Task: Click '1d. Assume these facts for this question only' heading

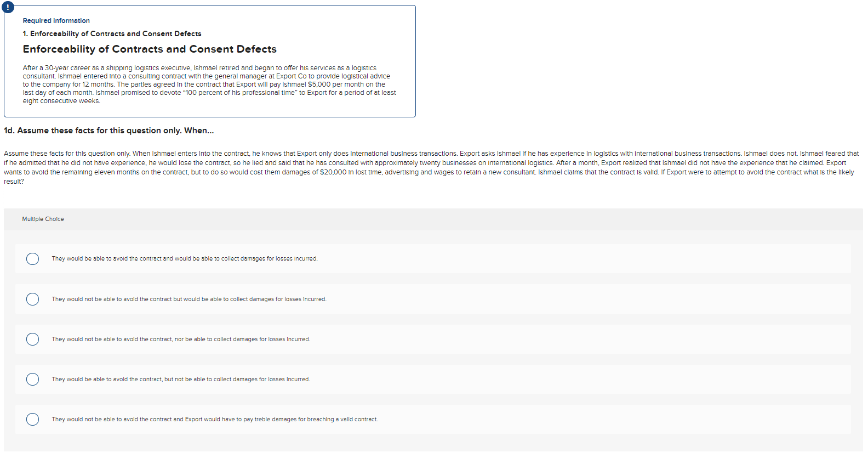Action: [x=109, y=131]
